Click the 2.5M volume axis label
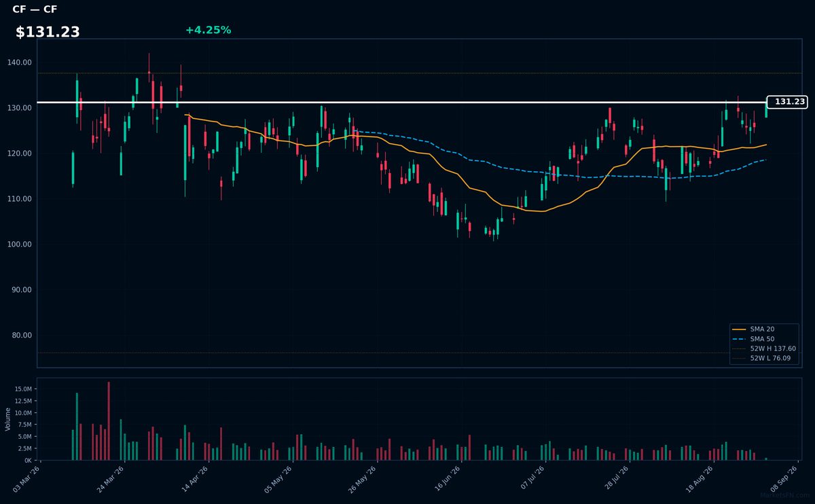Viewport: 815px width, 504px height. click(x=24, y=449)
